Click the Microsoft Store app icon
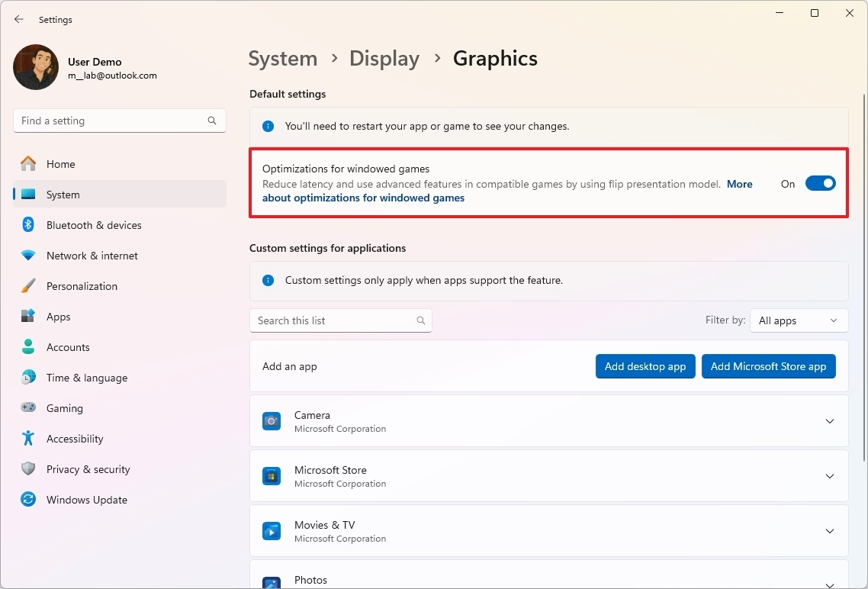 point(272,476)
